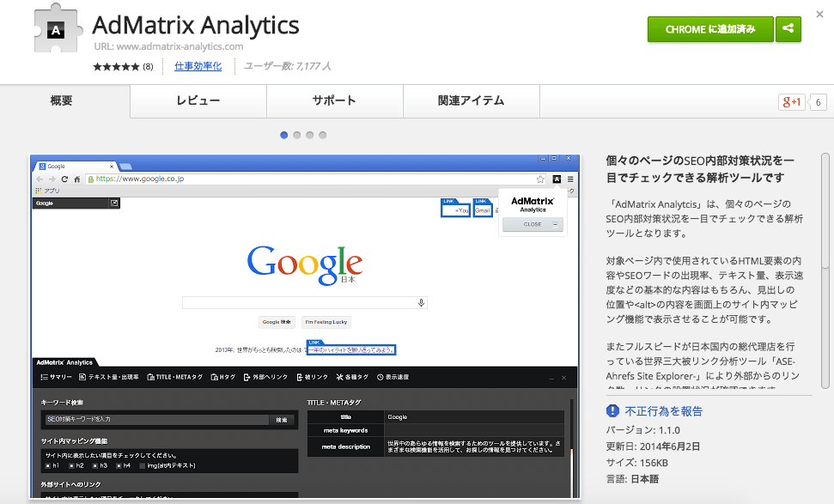Select the third screenshot carousel dot
Screen dimensions: 834x504
[309, 135]
